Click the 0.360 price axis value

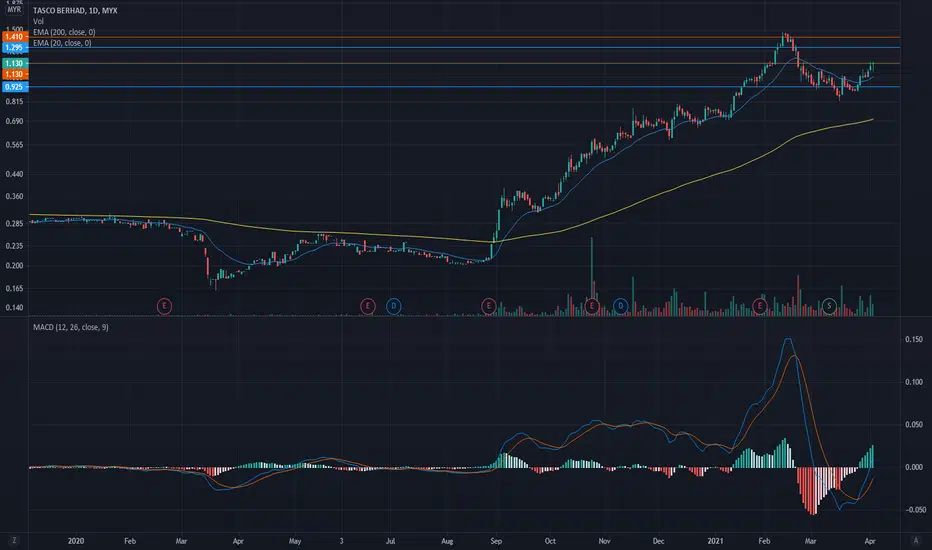[x=14, y=196]
